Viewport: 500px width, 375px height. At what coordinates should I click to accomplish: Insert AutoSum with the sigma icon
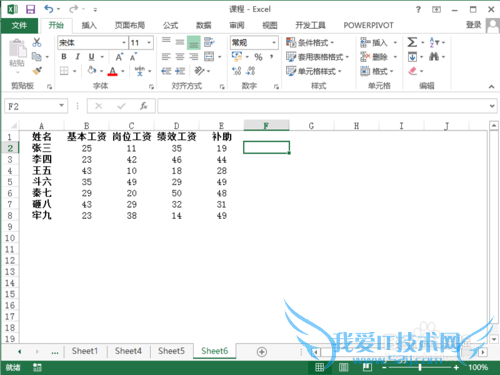coord(412,42)
